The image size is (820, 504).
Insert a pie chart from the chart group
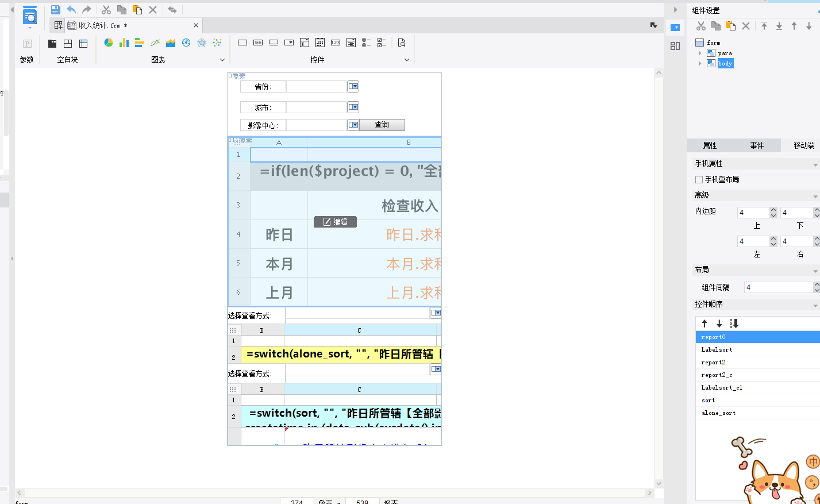(x=109, y=43)
